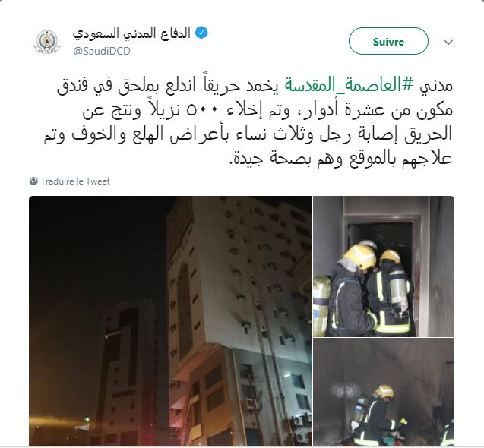Click the Saudi Civil Defense profile avatar
The width and height of the screenshot is (484, 448).
(x=47, y=41)
